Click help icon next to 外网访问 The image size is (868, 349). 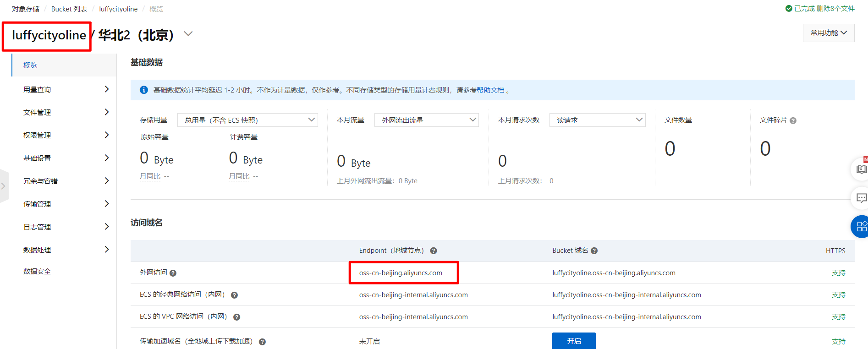pos(173,273)
